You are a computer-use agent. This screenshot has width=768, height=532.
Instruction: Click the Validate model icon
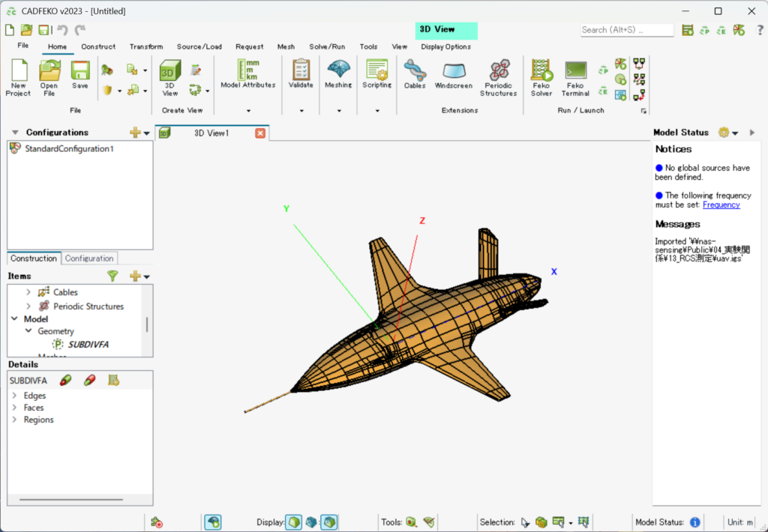[x=301, y=74]
